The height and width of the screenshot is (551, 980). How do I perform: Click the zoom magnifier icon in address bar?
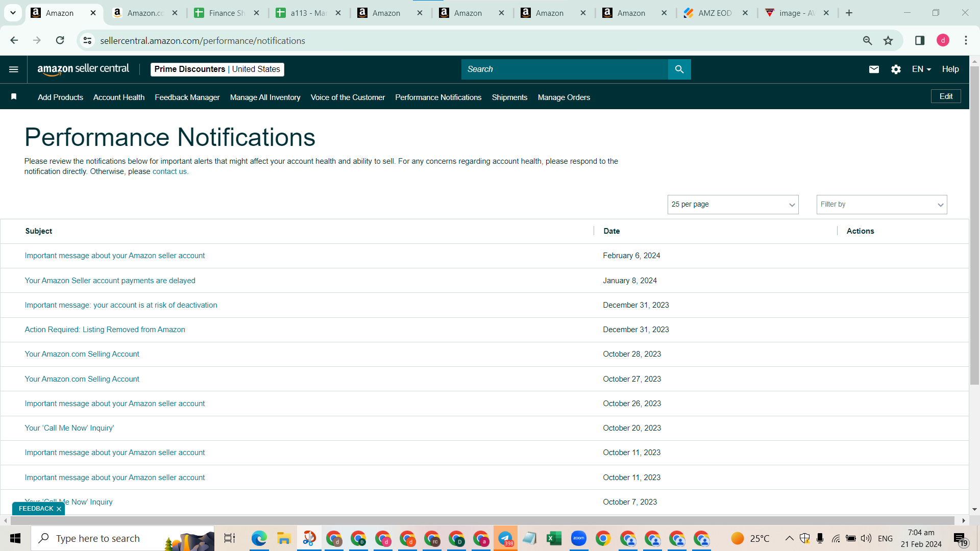[x=867, y=40]
